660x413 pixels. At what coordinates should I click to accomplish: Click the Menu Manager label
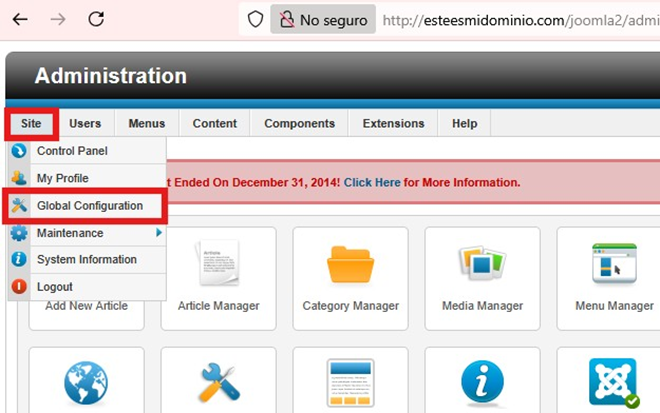[615, 306]
